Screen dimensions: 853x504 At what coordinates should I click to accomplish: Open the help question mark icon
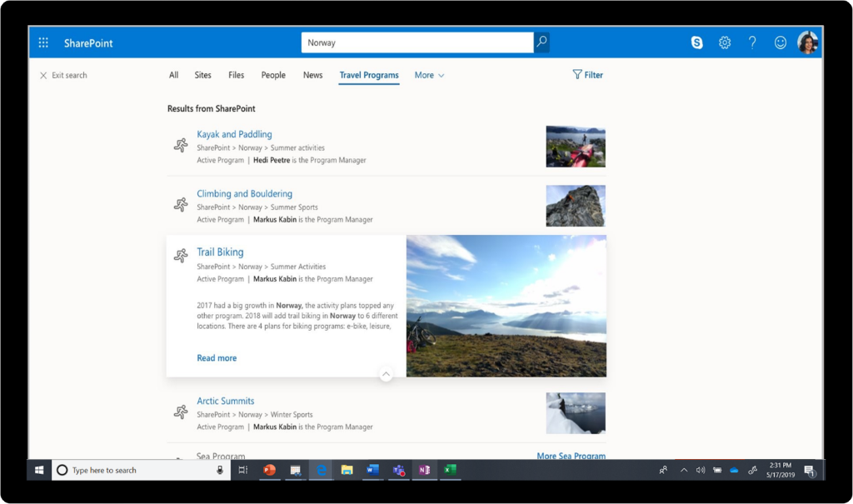pos(751,42)
